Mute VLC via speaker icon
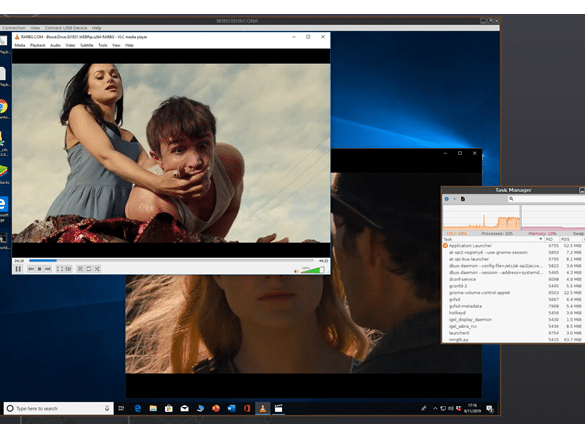The width and height of the screenshot is (585, 440). click(297, 271)
